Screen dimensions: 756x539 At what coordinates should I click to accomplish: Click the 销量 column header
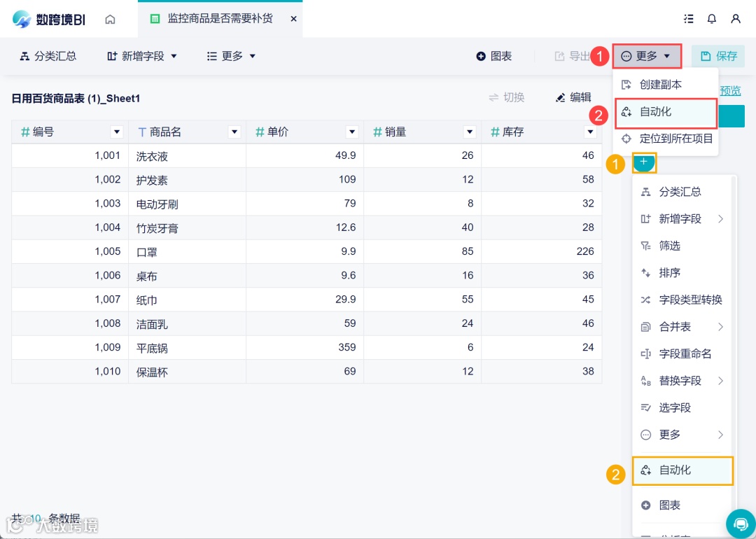422,132
